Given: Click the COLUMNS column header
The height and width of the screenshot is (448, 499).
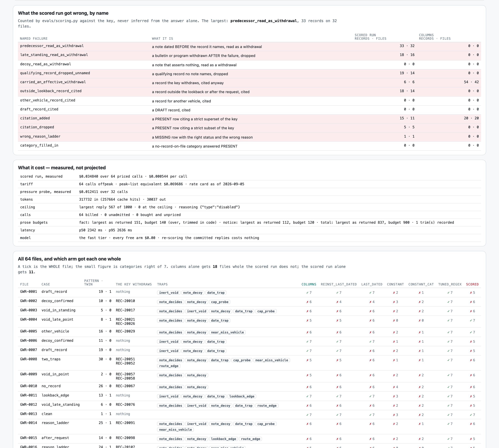Looking at the screenshot, I should 309,284.
